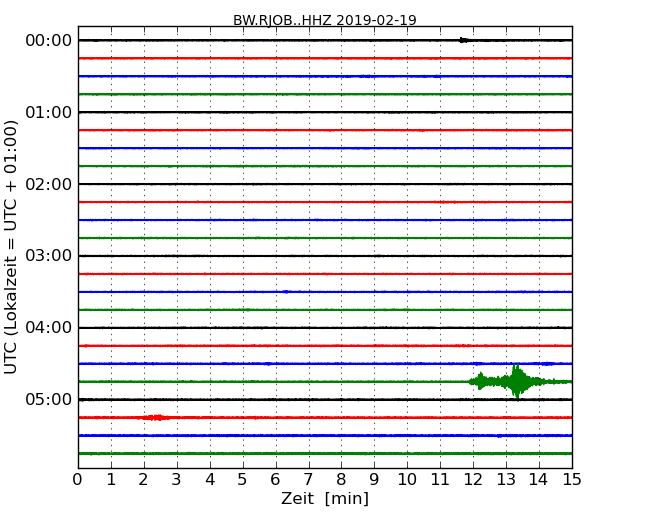The width and height of the screenshot is (650, 520).
Task: Click x-axis tick label 4
Action: tap(210, 480)
